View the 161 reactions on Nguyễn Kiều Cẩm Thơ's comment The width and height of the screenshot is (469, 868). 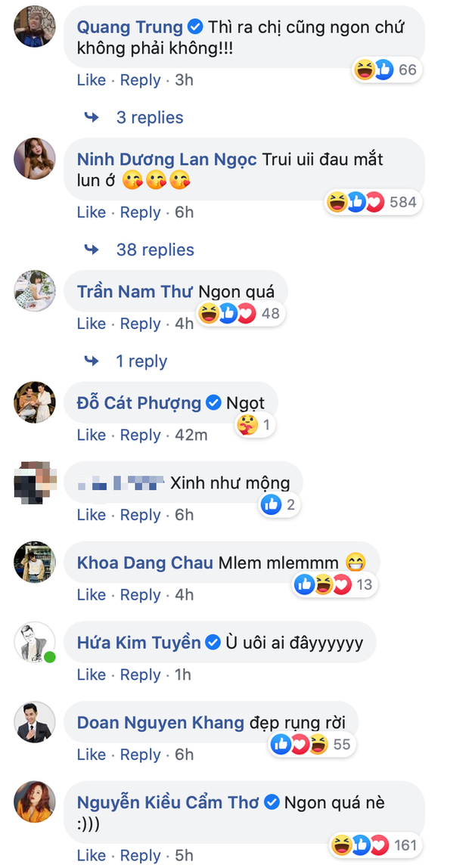coord(376,845)
